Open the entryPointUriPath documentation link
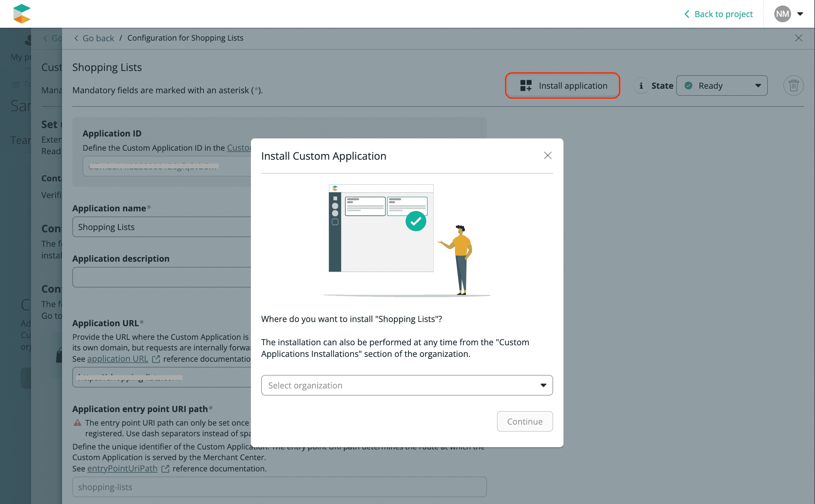This screenshot has height=504, width=815. tap(122, 469)
